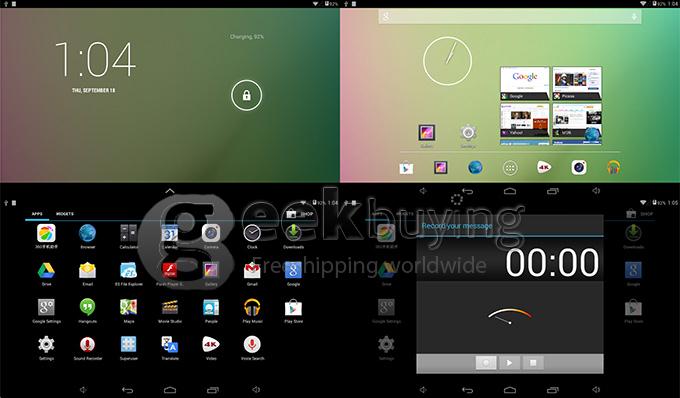Screen dimensions: 680x398
Task: Switch to the Widgets tab in drawer
Action: [65, 214]
